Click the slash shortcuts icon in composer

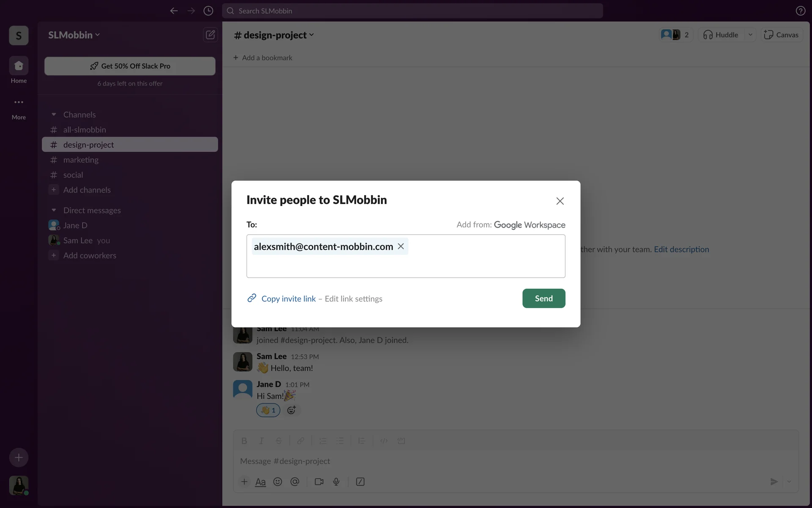[360, 482]
